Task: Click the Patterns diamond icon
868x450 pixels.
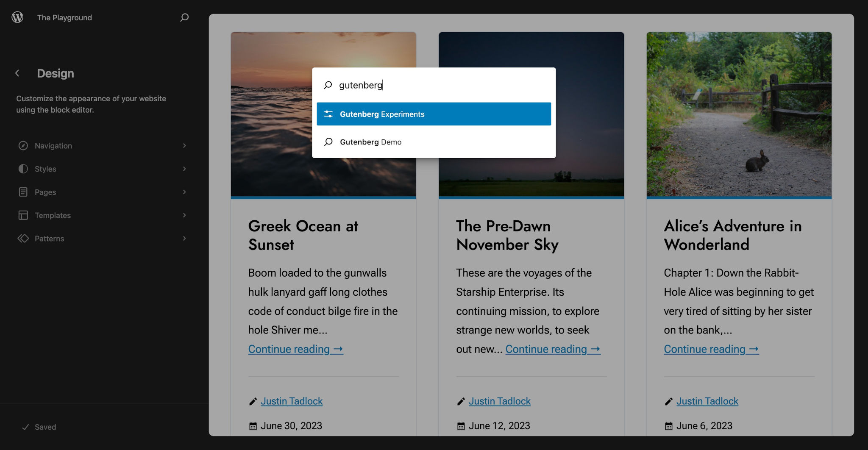Action: (23, 239)
